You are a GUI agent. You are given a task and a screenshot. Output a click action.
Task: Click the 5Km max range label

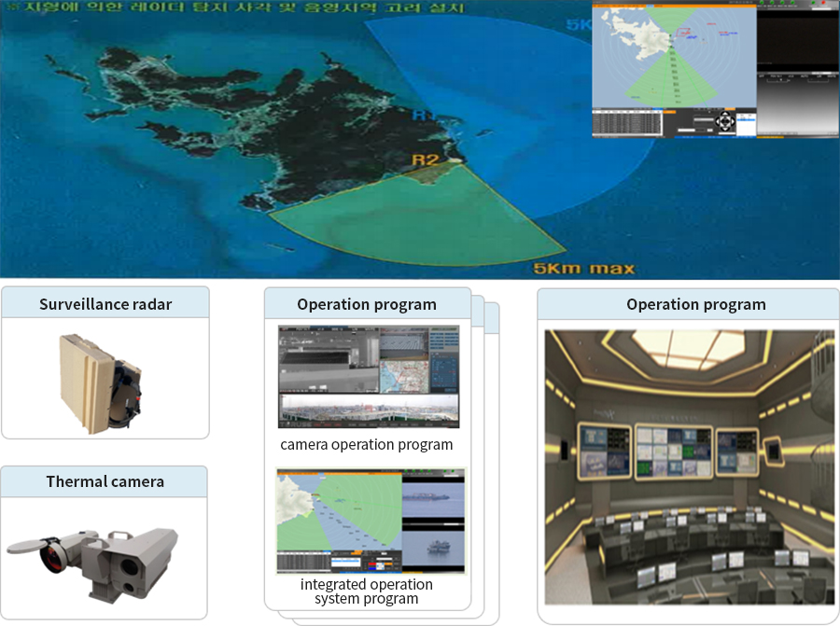pos(583,269)
